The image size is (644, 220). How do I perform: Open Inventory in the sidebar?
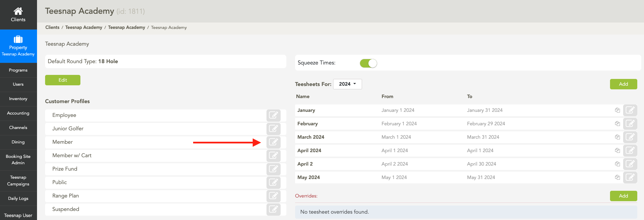pyautogui.click(x=18, y=99)
